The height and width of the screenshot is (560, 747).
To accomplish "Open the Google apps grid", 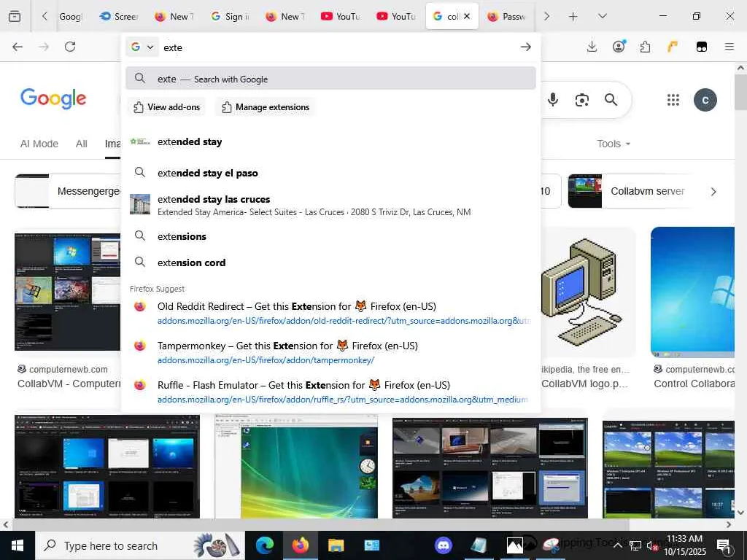I will click(x=673, y=100).
